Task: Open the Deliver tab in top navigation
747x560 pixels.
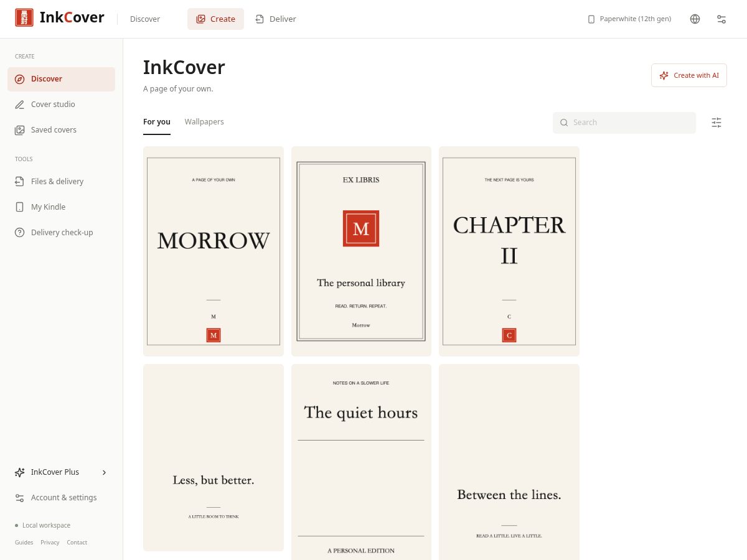Action: point(276,19)
